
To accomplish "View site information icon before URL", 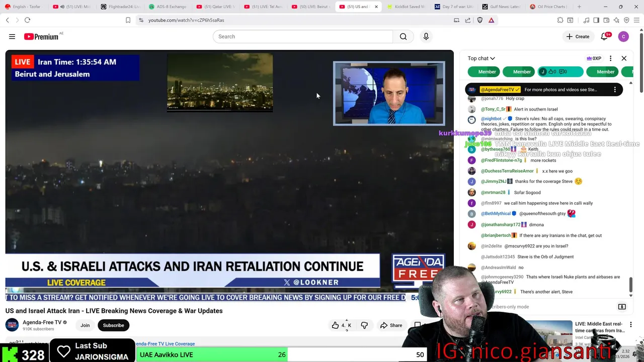I will (x=141, y=20).
